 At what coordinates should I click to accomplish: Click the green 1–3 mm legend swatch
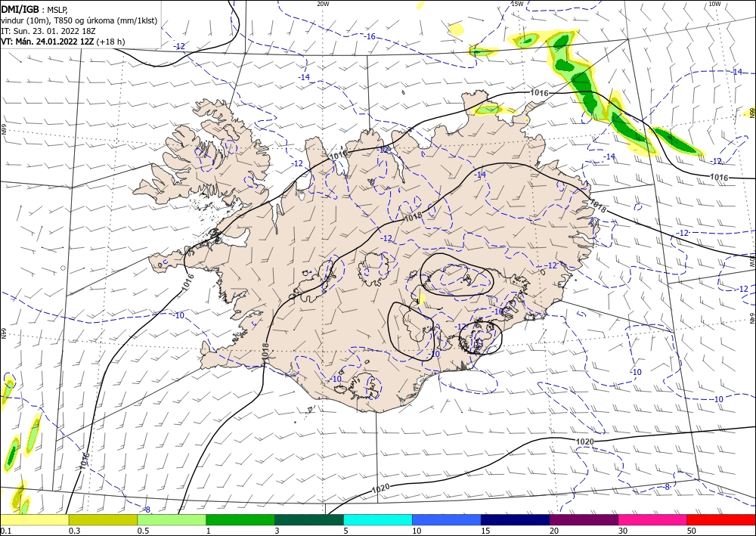(240, 519)
